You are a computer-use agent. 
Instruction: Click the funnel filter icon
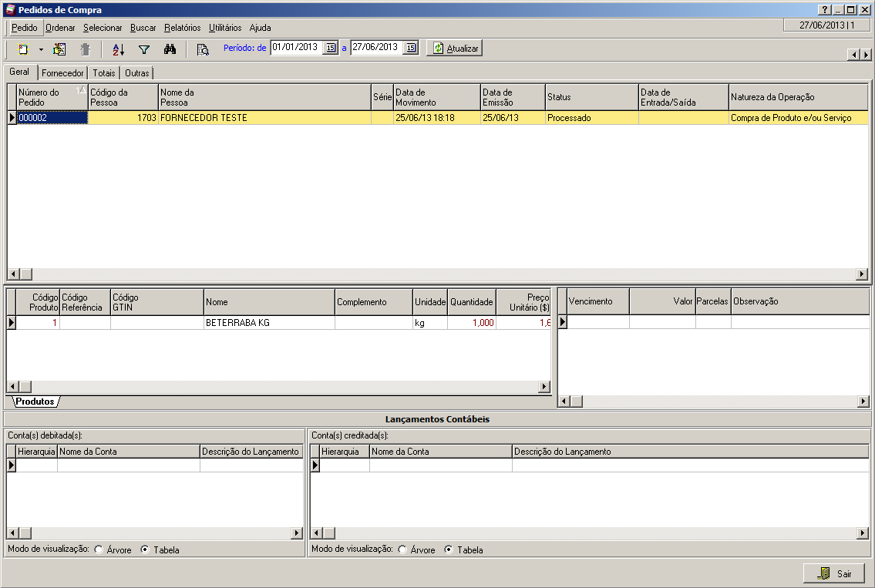(x=144, y=49)
